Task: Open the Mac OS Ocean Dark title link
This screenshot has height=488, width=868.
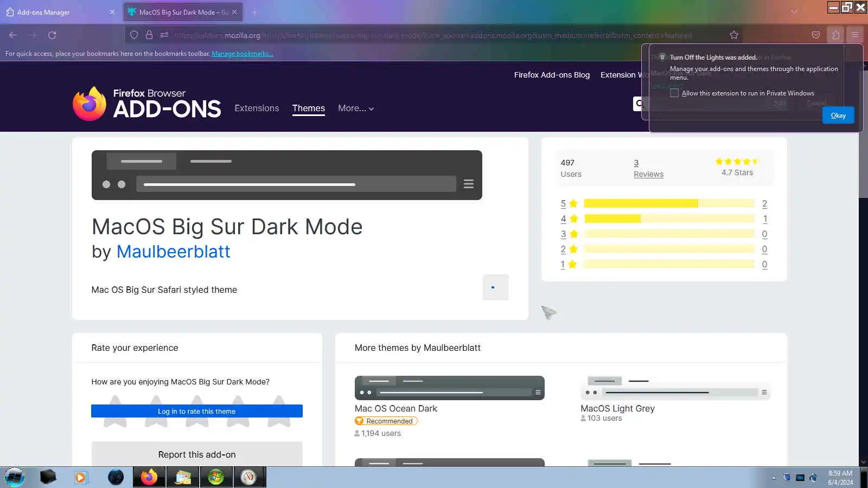Action: [x=396, y=408]
